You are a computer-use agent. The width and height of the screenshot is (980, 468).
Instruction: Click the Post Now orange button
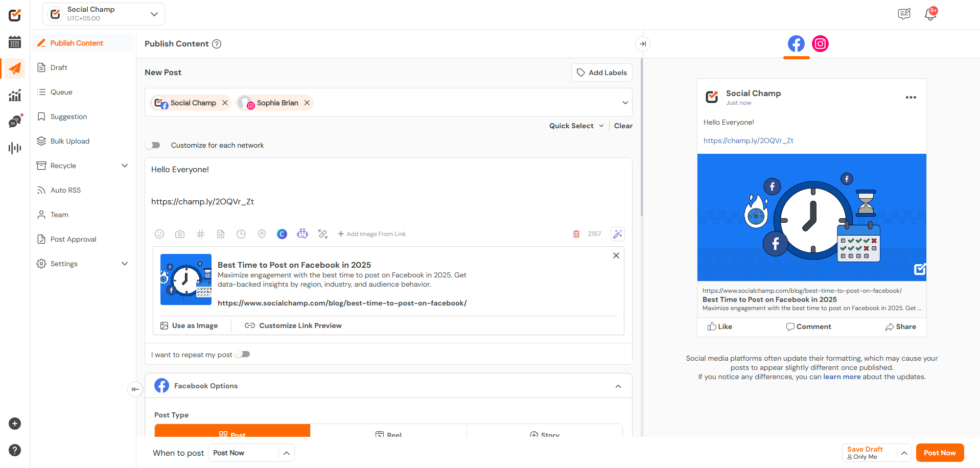click(940, 453)
